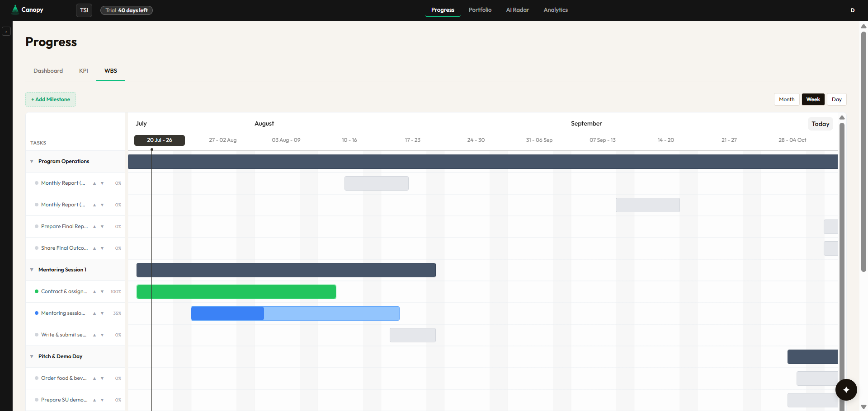Switch timeline to Day view
The width and height of the screenshot is (868, 411).
pyautogui.click(x=836, y=99)
